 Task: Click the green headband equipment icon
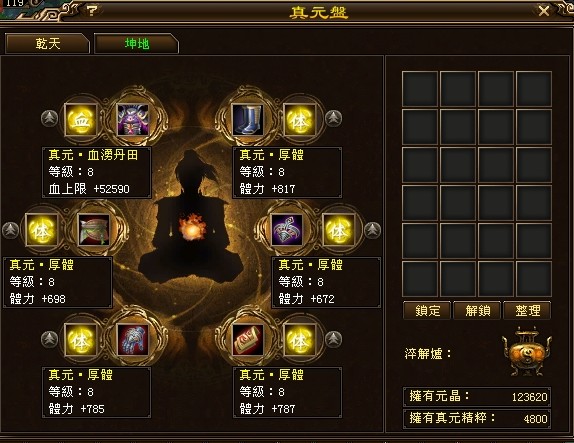[94, 230]
